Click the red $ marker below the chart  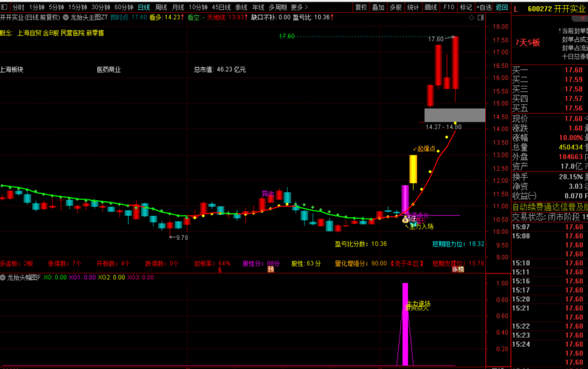point(220,269)
